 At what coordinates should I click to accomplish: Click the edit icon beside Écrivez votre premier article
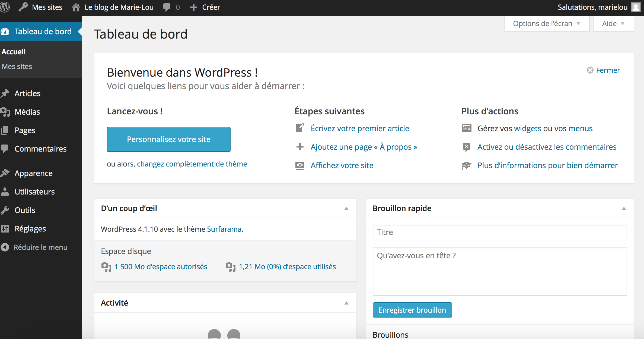click(x=300, y=128)
